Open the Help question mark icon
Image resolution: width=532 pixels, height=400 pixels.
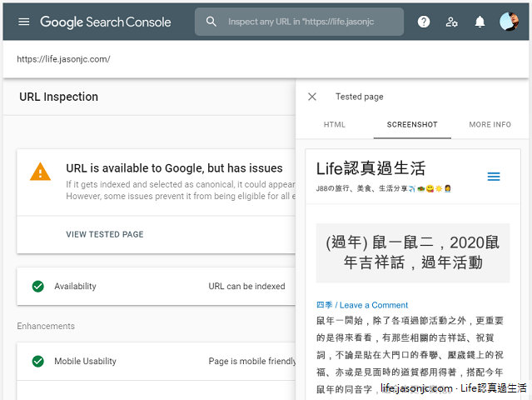424,22
